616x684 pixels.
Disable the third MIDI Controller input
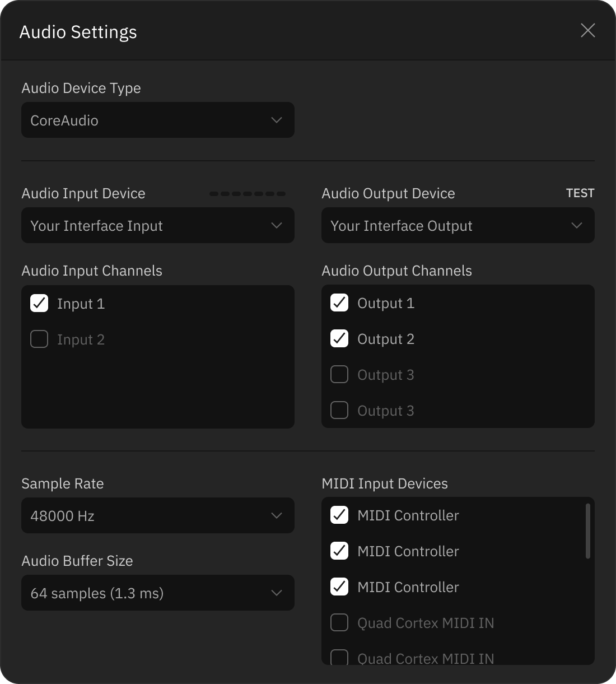pos(339,587)
